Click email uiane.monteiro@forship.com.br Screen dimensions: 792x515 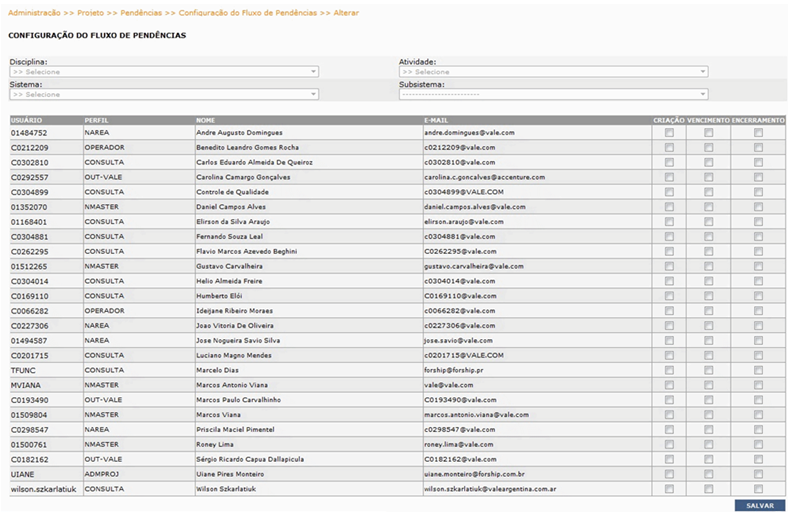pos(474,474)
